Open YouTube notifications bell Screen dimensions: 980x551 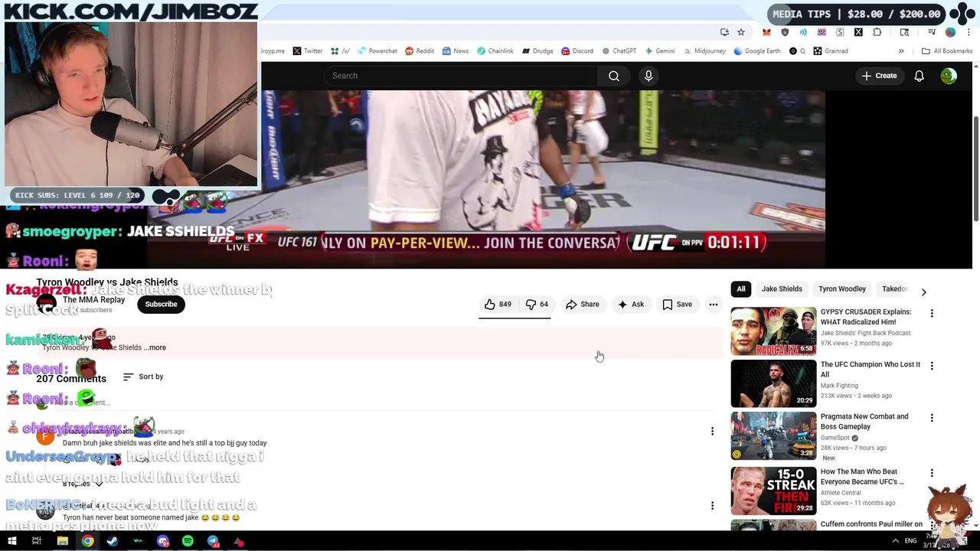coord(919,76)
